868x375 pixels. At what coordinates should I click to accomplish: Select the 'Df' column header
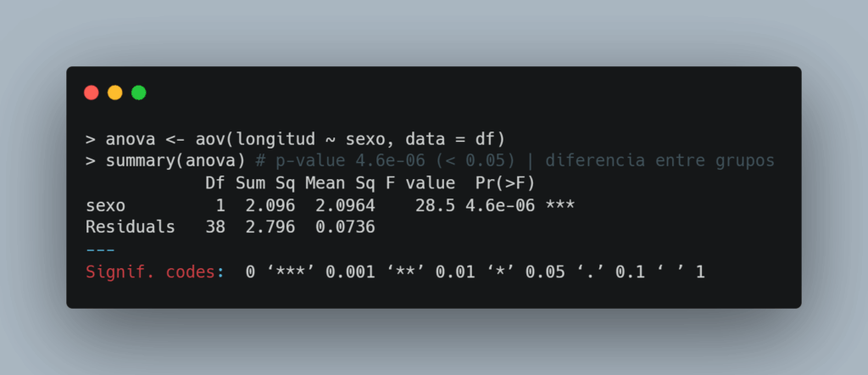pyautogui.click(x=215, y=183)
